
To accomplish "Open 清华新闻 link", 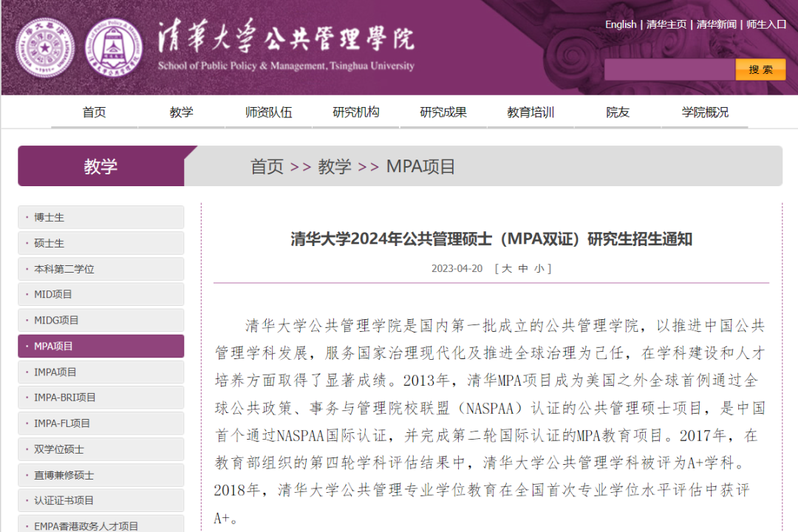I will click(x=716, y=24).
